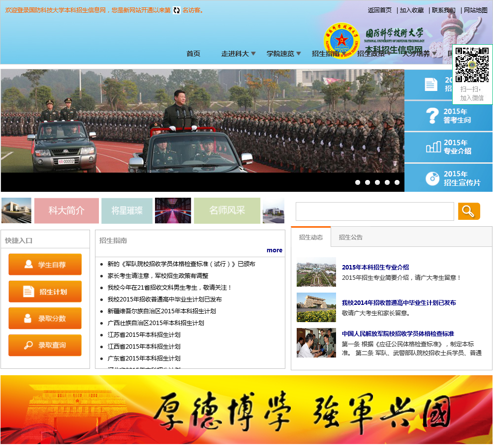Open 新的《军队院校招收学员体格检查标准（试行）》已颁布

(x=182, y=264)
